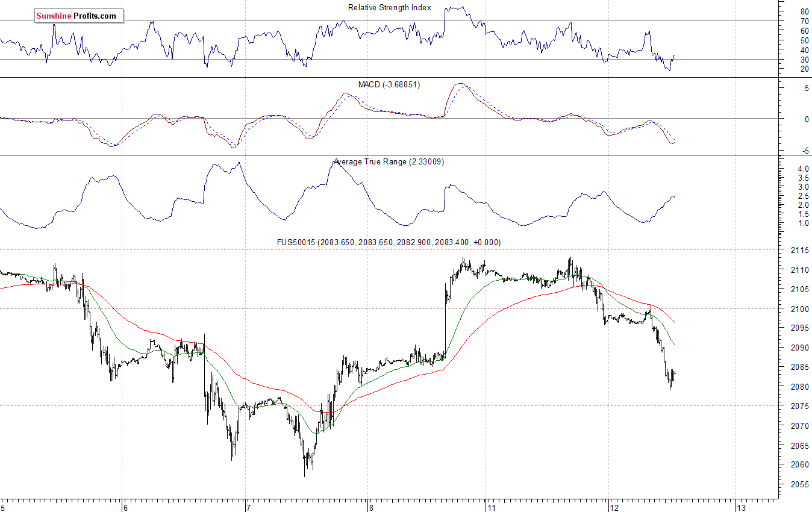This screenshot has height=512, width=812.
Task: Click the RSI 30 axis label
Action: tap(804, 59)
